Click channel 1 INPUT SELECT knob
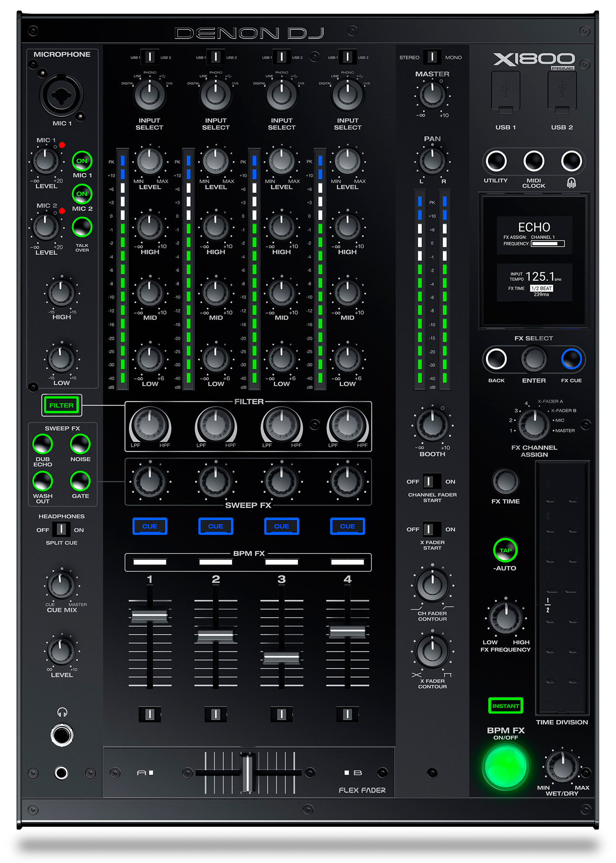 pos(149,94)
